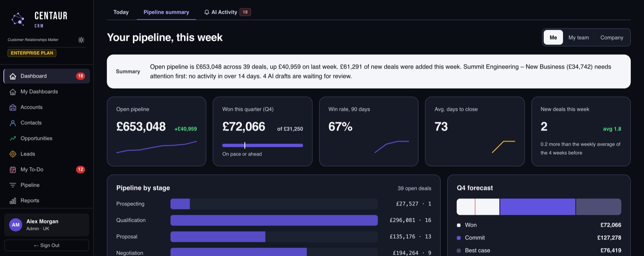Screen dimensions: 644x256
Task: Click the red 18 badge on Dashboard
Action: click(x=80, y=76)
